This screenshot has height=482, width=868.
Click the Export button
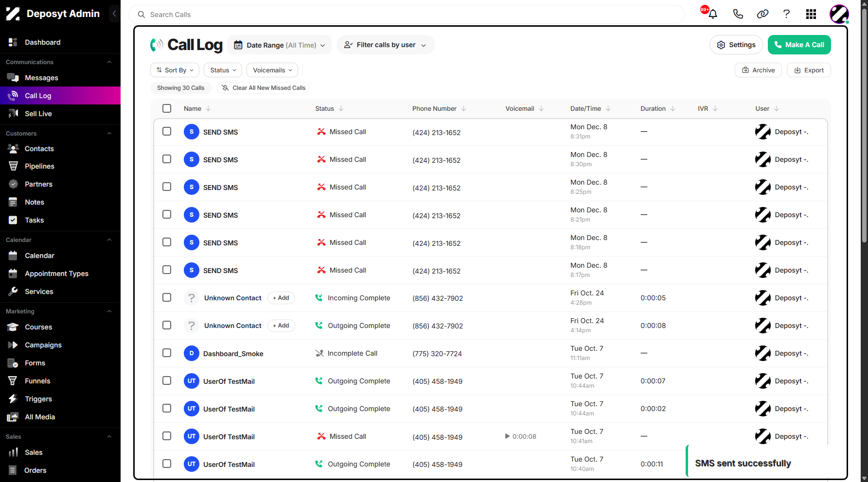809,70
